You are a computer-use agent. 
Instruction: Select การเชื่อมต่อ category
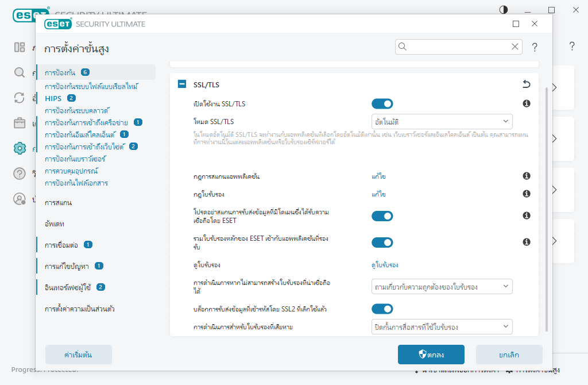tap(61, 245)
